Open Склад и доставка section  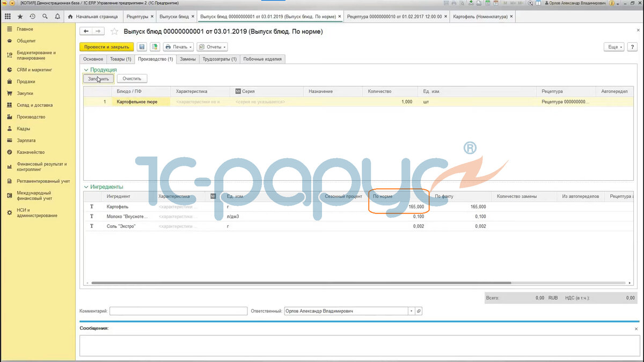[38, 105]
